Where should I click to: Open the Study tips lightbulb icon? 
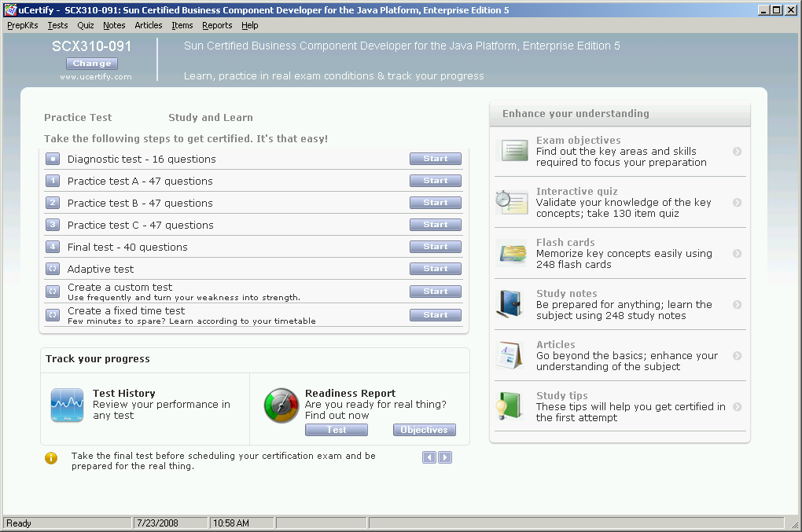510,406
